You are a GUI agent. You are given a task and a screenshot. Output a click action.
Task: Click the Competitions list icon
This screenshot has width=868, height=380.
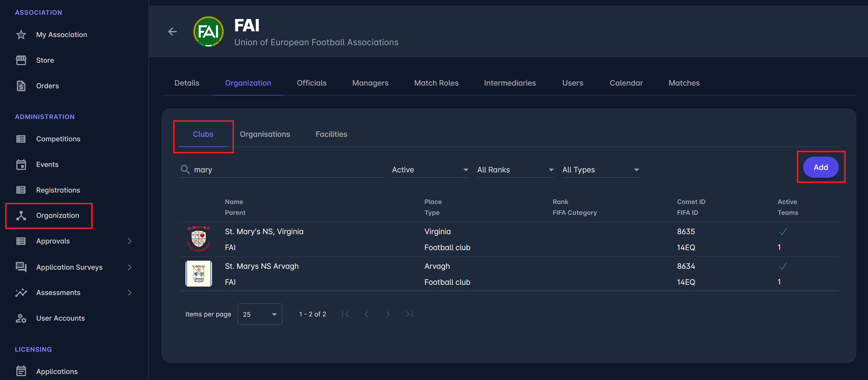[x=21, y=139]
